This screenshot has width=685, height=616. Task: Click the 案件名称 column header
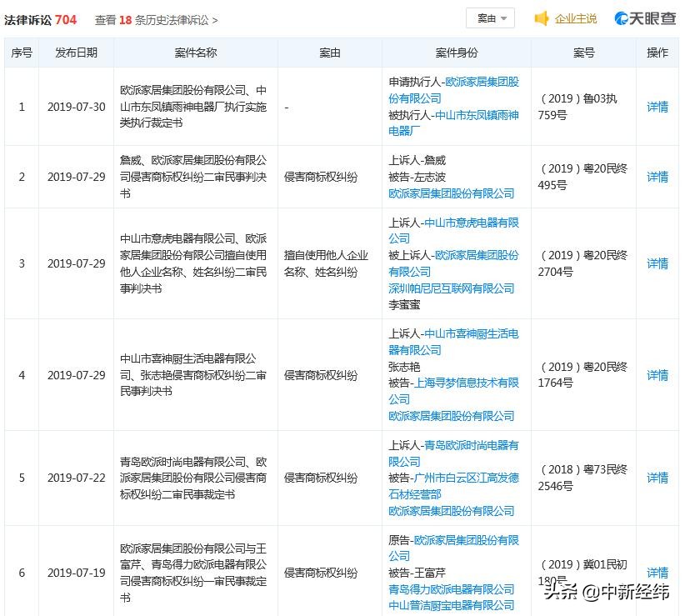[x=195, y=52]
